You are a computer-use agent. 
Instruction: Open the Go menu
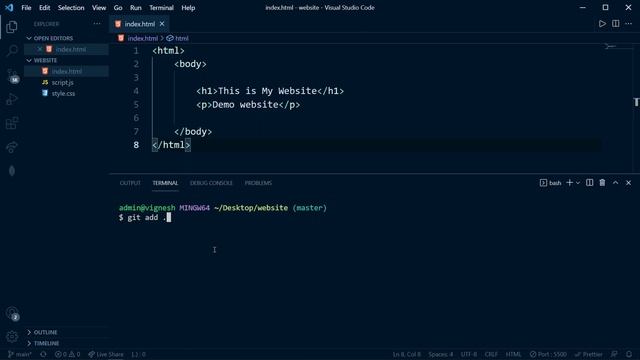118,8
